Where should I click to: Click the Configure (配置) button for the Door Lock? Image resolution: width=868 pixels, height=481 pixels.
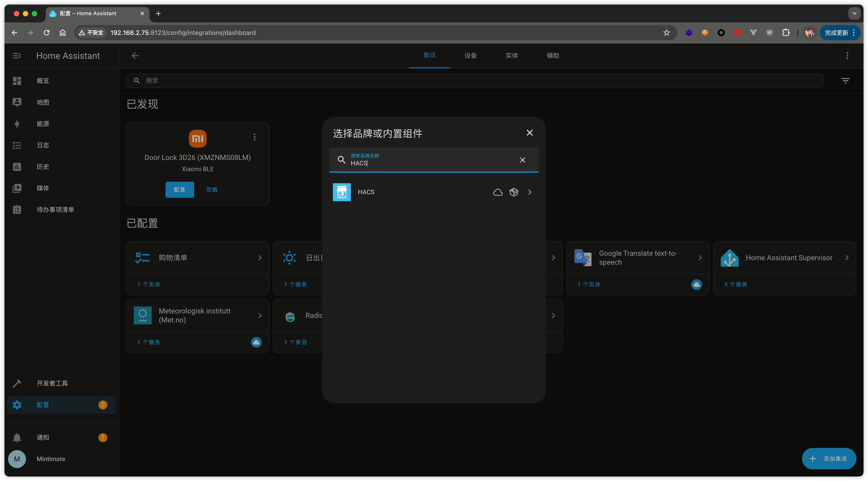(180, 189)
